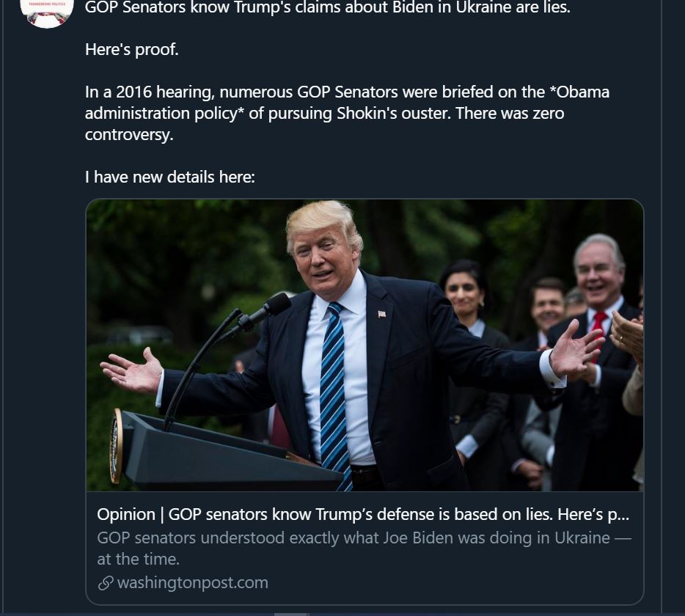Image resolution: width=685 pixels, height=616 pixels.
Task: Select the "GOP senators understood exactly" card description
Action: pos(364,549)
